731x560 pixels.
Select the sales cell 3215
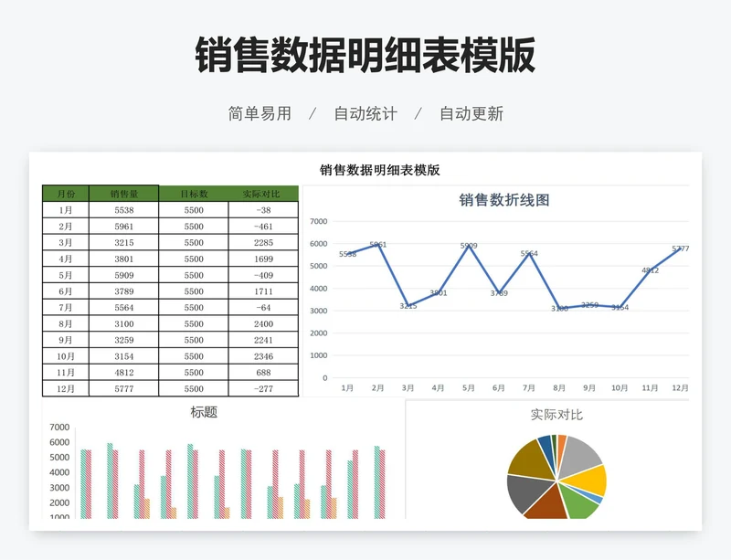(124, 242)
